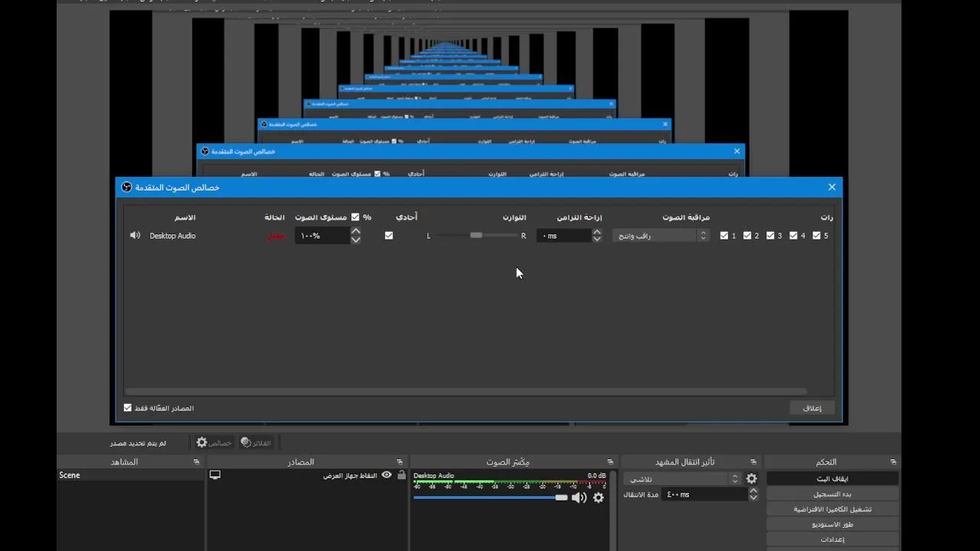Toggle lock on display capture source
This screenshot has height=551, width=980.
coord(401,475)
